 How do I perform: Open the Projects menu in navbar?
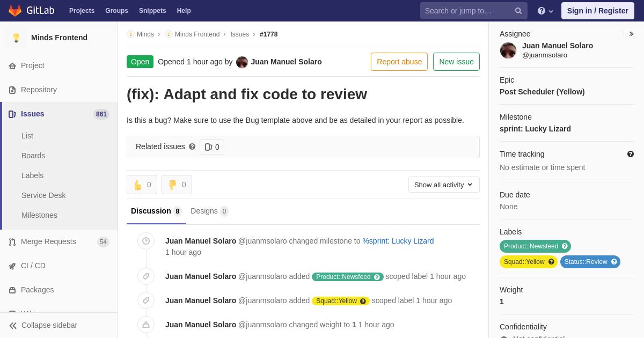pyautogui.click(x=82, y=11)
